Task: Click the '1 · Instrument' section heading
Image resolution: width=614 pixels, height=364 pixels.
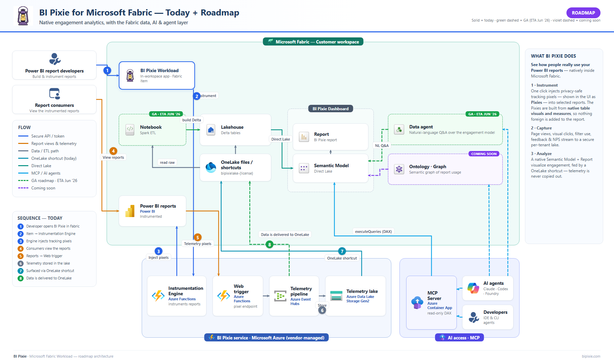Action: pos(544,85)
